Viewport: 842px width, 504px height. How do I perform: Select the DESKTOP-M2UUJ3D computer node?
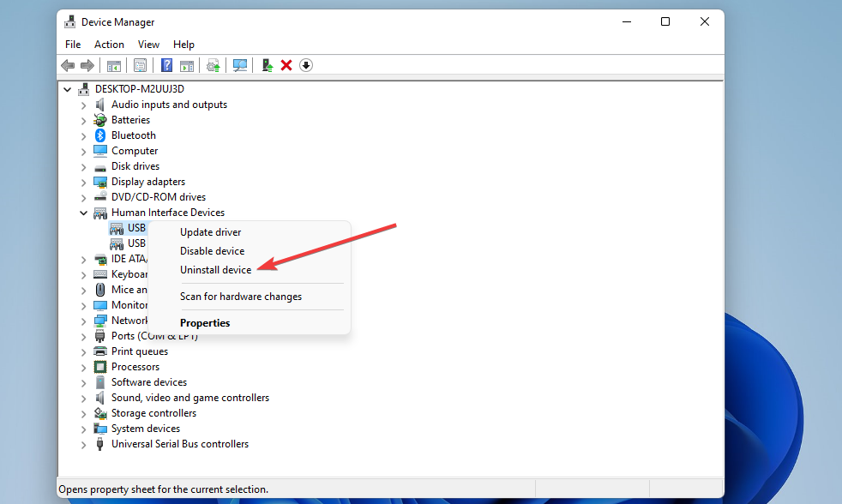pyautogui.click(x=140, y=88)
